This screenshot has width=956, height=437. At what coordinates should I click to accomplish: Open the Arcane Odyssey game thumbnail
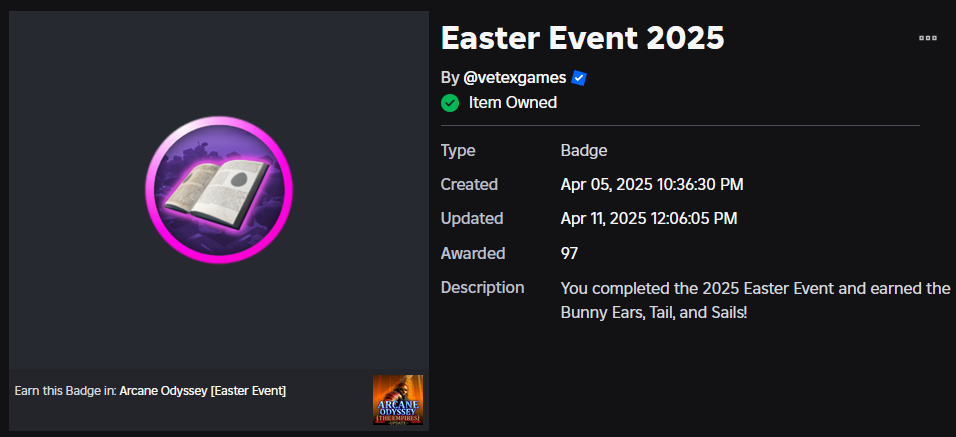tap(398, 400)
